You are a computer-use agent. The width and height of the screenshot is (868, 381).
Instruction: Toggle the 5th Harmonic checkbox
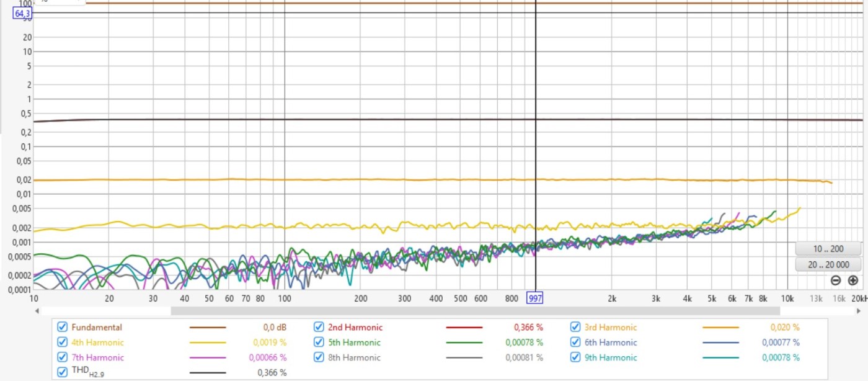[319, 343]
